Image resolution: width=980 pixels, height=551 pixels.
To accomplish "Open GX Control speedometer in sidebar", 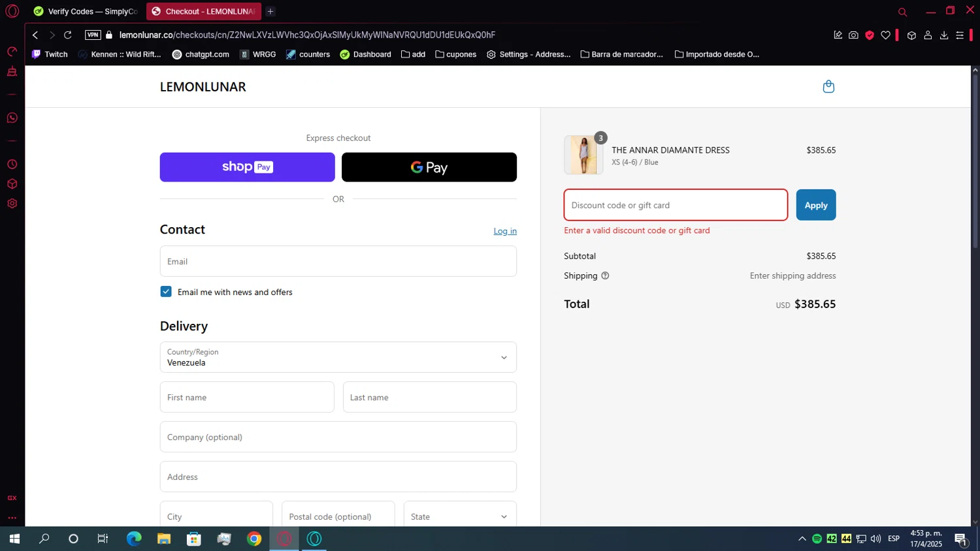I will tap(12, 52).
